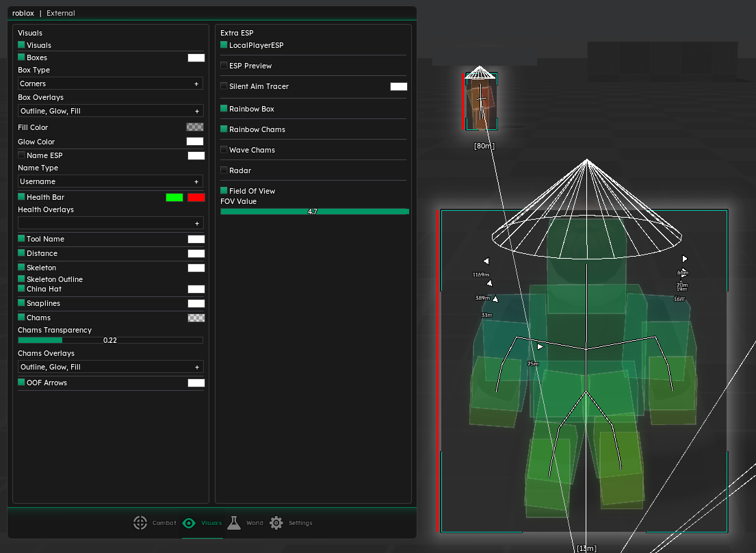Enable the Name ESP checkbox
The height and width of the screenshot is (553, 756).
21,155
